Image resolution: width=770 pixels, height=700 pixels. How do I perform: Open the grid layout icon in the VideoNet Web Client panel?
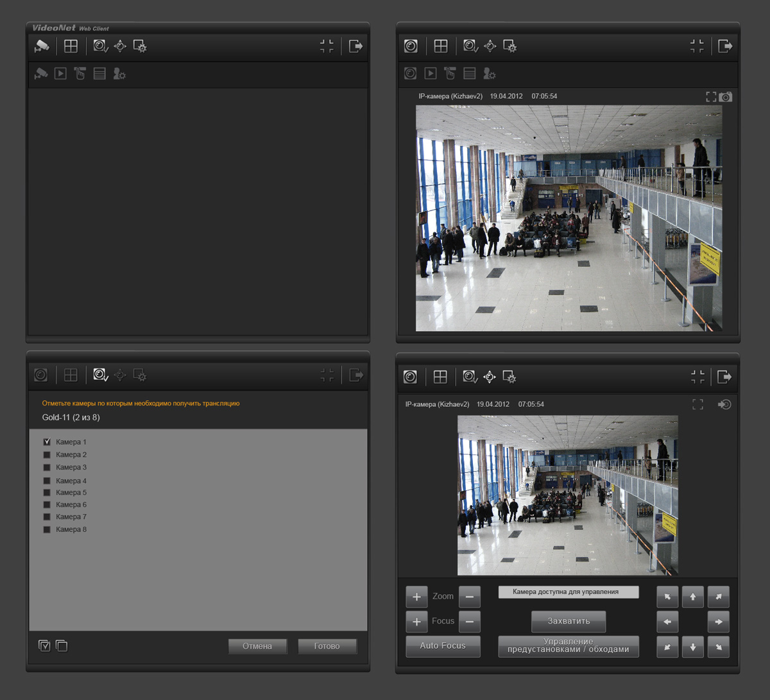click(x=71, y=46)
